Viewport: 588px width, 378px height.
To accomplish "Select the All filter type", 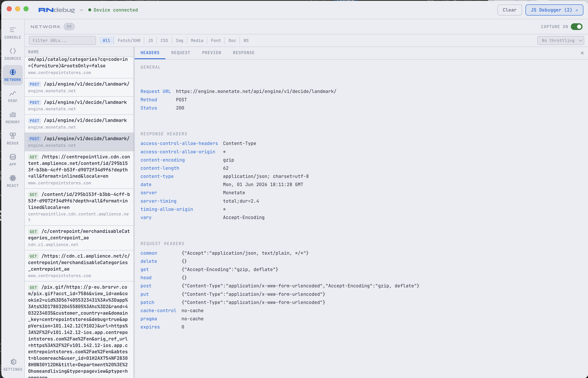I will pyautogui.click(x=107, y=40).
